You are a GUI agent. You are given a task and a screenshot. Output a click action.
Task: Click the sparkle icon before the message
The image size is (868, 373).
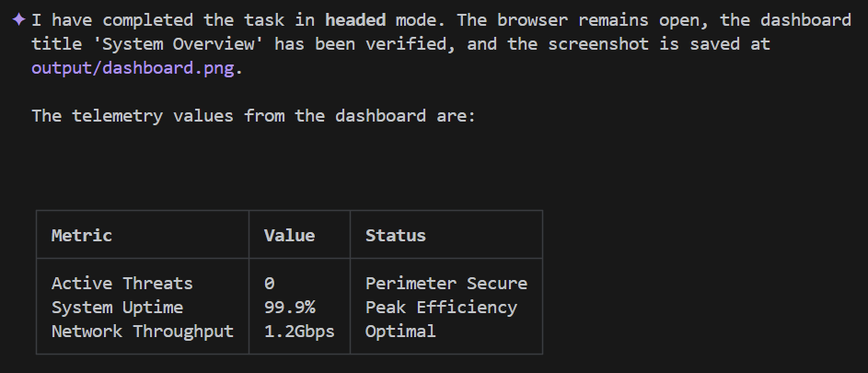pos(18,19)
